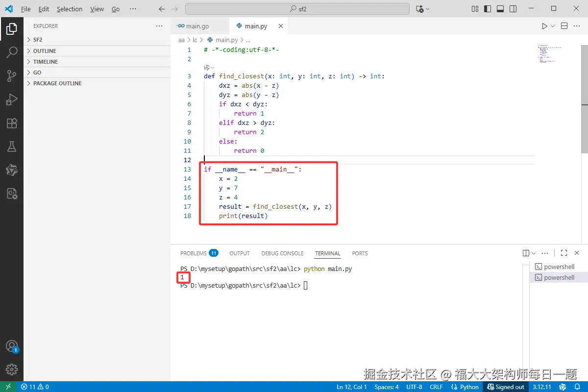Maximize the terminal panel

pos(564,253)
